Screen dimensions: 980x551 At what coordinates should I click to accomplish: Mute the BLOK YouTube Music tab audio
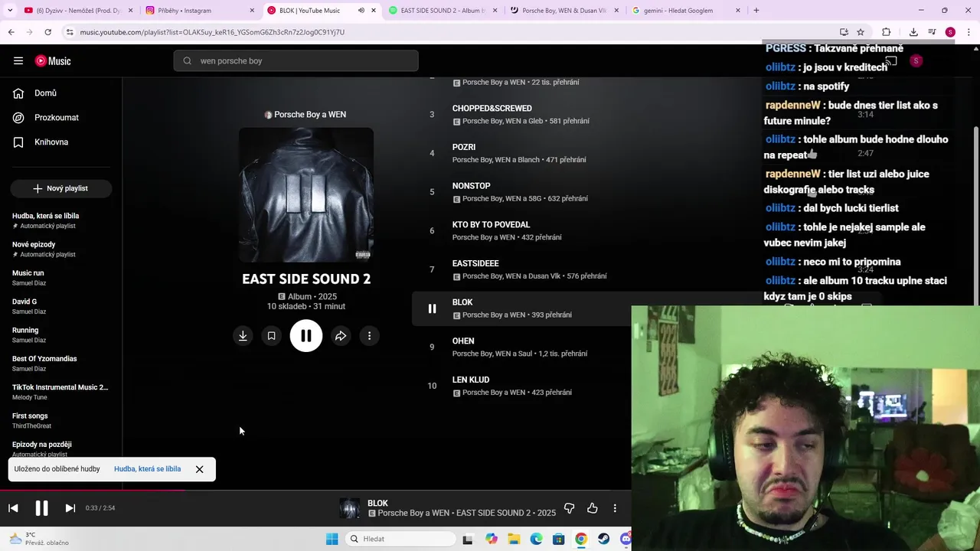pyautogui.click(x=361, y=11)
